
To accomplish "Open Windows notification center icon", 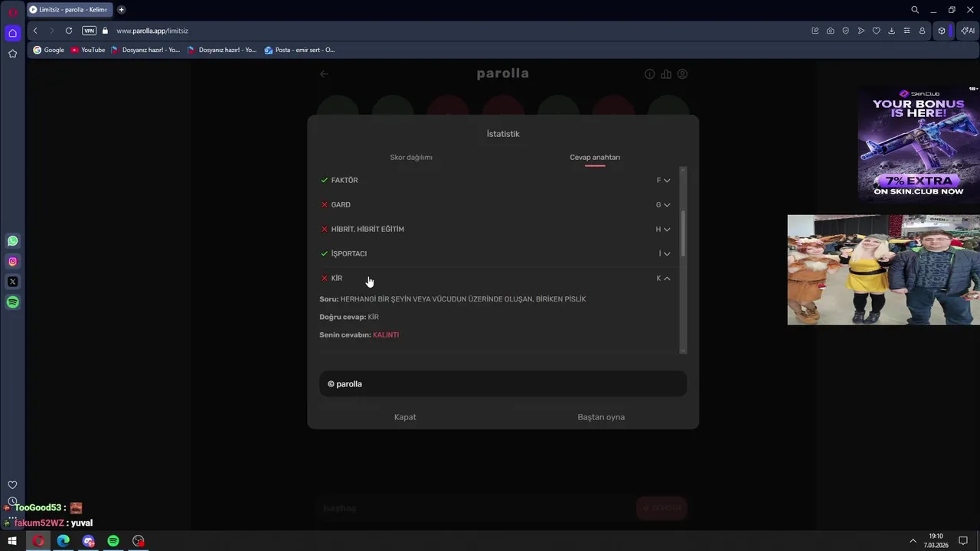I will click(963, 541).
